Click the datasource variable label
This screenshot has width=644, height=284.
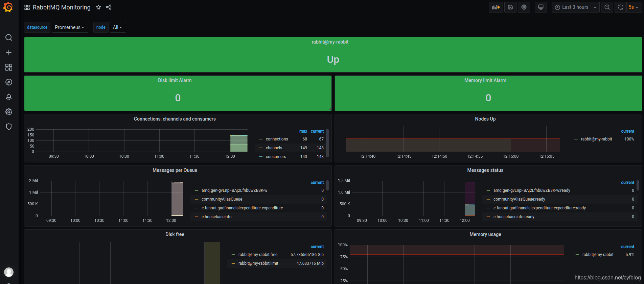click(x=37, y=27)
